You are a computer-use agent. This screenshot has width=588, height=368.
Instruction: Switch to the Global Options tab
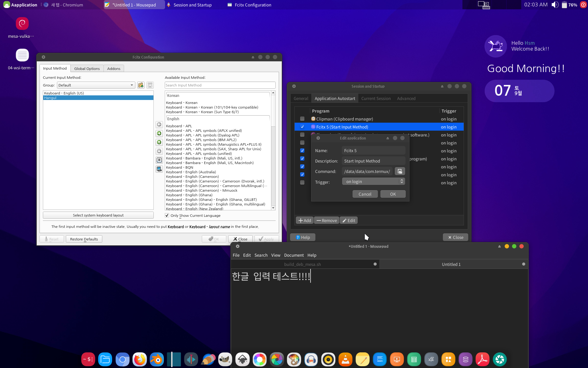pyautogui.click(x=87, y=69)
